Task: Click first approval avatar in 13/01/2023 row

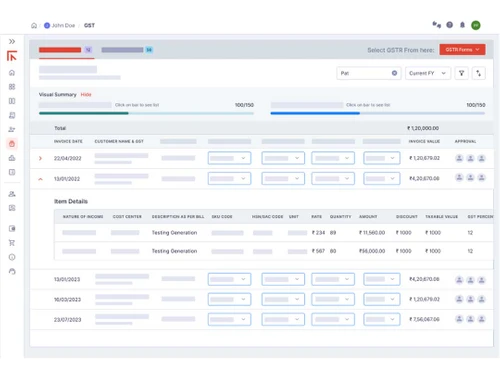Action: pyautogui.click(x=459, y=280)
